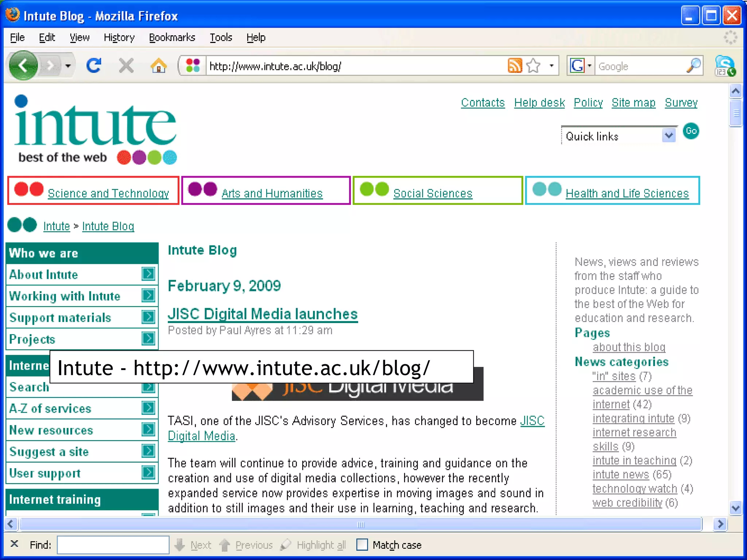Screen dimensions: 747x560
Task: Open the intute news category
Action: (621, 474)
